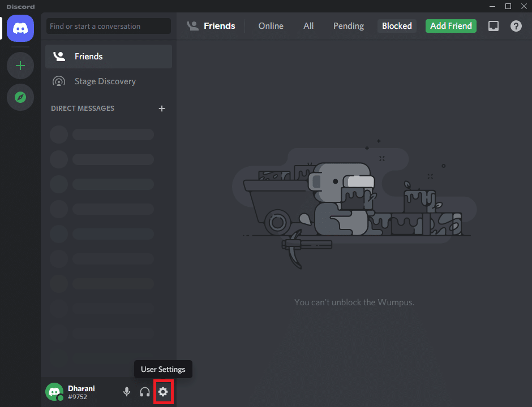This screenshot has height=407, width=532.
Task: Open the Help question mark icon
Action: 516,26
